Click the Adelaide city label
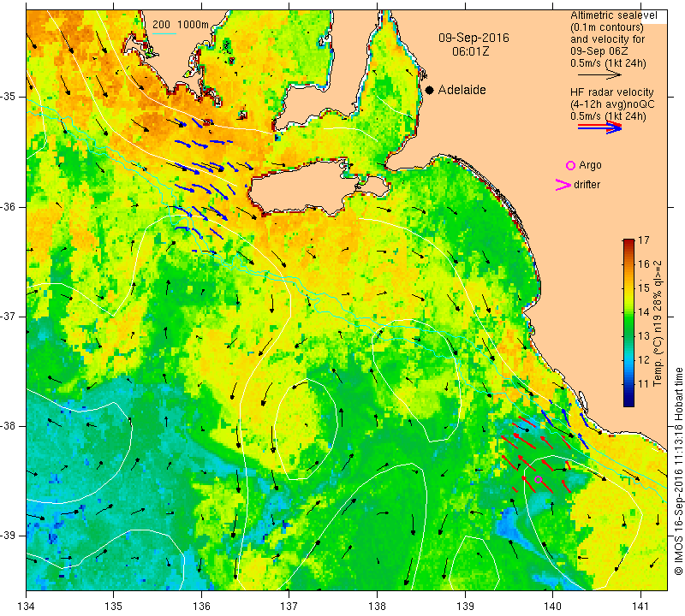Image resolution: width=685 pixels, height=616 pixels. coord(462,90)
